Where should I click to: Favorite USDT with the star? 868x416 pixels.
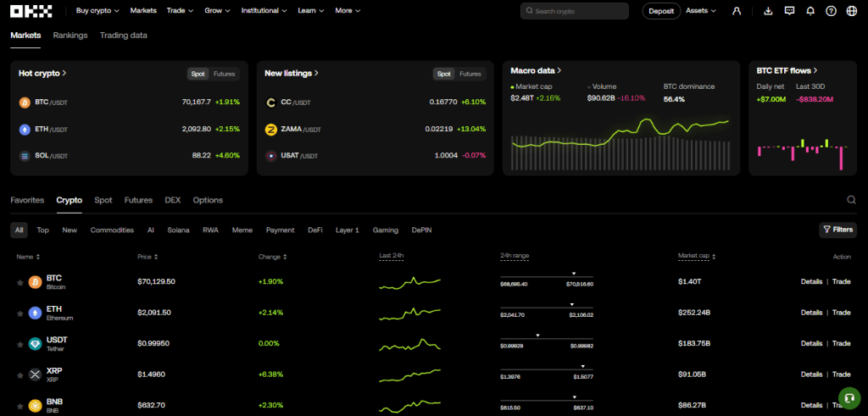click(20, 343)
